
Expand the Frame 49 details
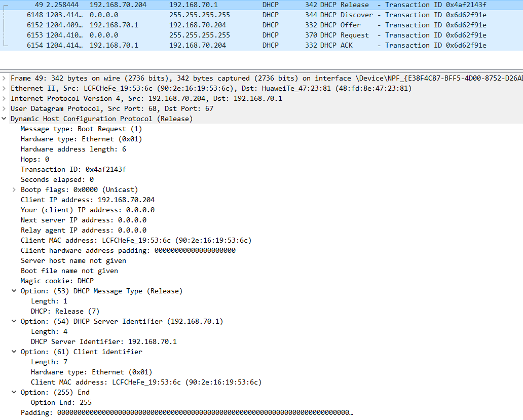[5, 78]
